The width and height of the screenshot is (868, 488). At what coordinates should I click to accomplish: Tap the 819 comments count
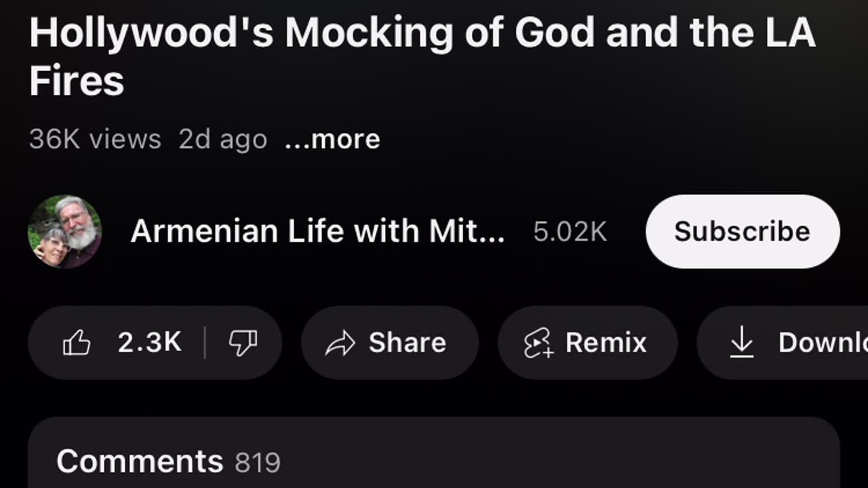pyautogui.click(x=258, y=463)
